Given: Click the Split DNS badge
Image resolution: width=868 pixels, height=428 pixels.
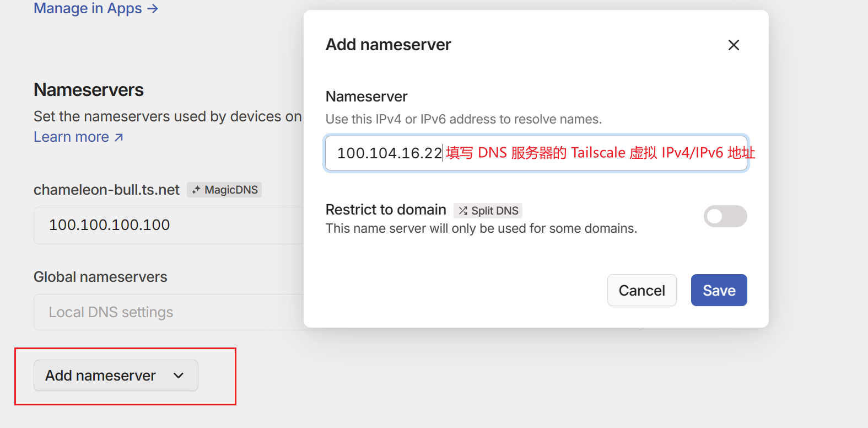Looking at the screenshot, I should point(488,211).
